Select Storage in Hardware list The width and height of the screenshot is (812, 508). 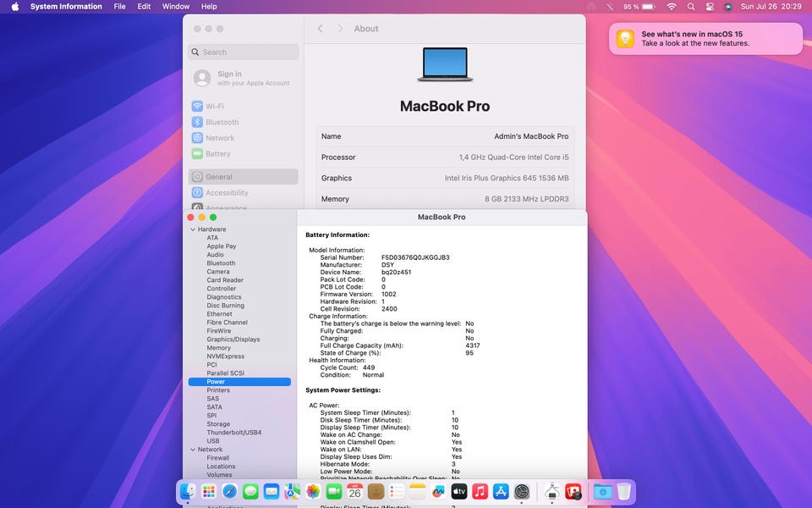click(218, 424)
